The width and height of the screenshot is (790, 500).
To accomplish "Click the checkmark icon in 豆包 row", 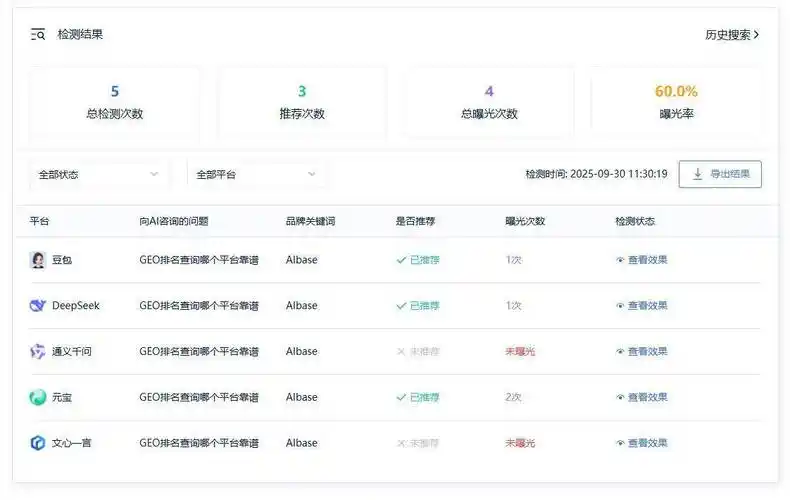I will tap(401, 260).
